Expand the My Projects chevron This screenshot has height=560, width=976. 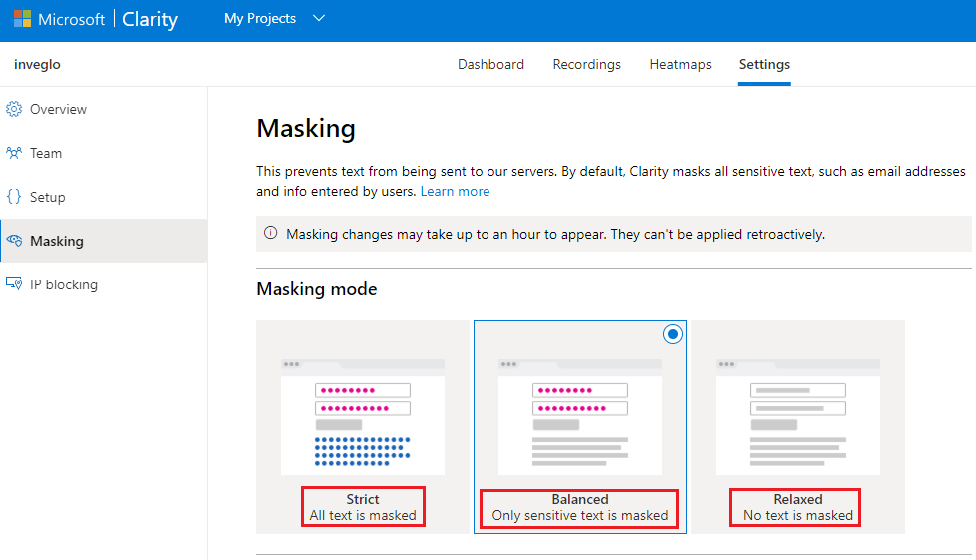click(319, 19)
